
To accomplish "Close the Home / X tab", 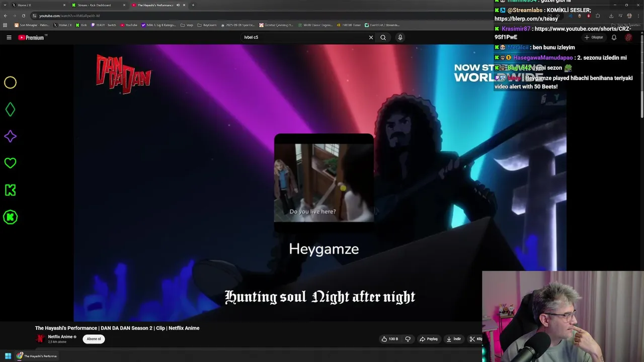I will pyautogui.click(x=64, y=5).
